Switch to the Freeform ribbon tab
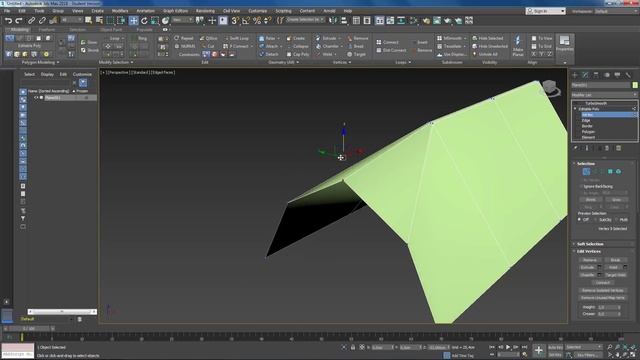This screenshot has width=640, height=360. coord(47,30)
